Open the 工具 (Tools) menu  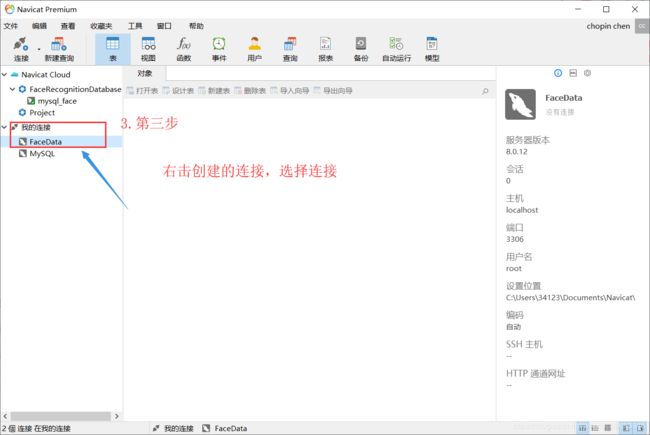click(135, 26)
